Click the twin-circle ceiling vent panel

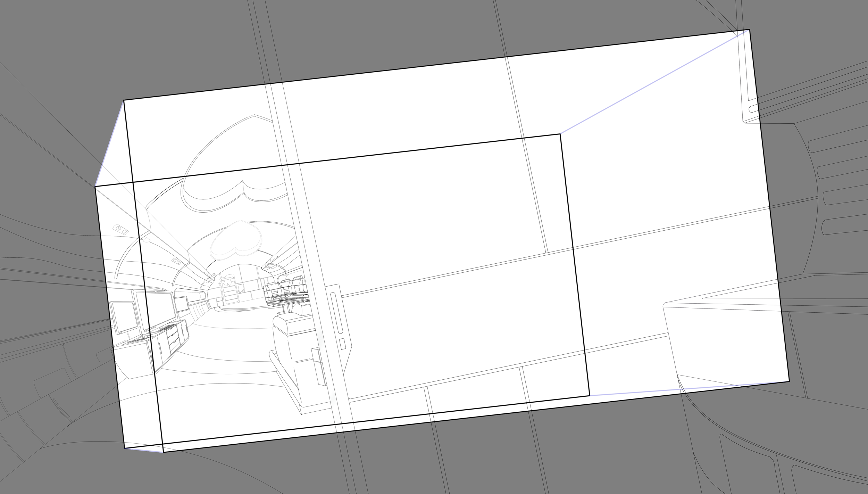pos(121,229)
